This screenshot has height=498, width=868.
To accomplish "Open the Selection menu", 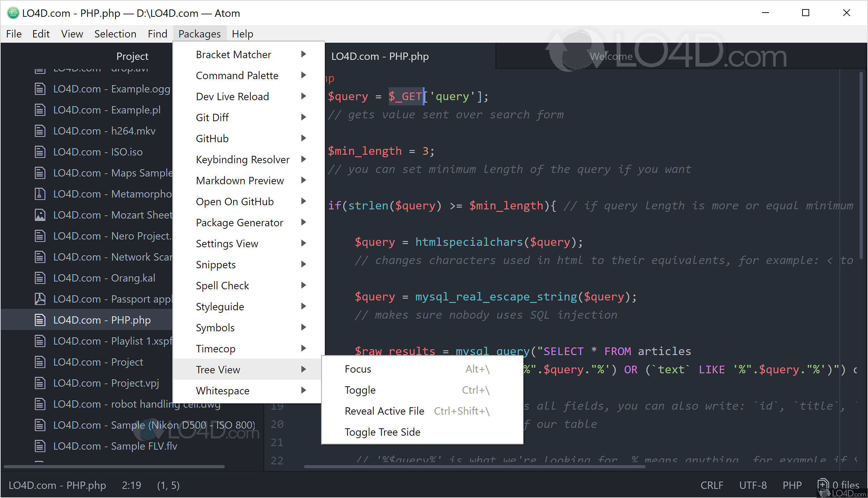I will (115, 34).
